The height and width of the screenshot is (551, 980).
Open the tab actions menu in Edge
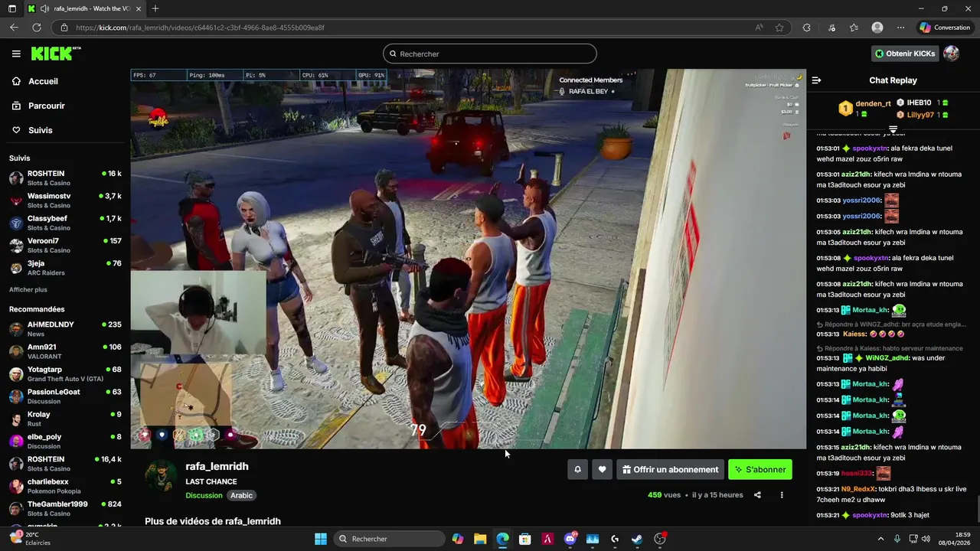point(12,8)
